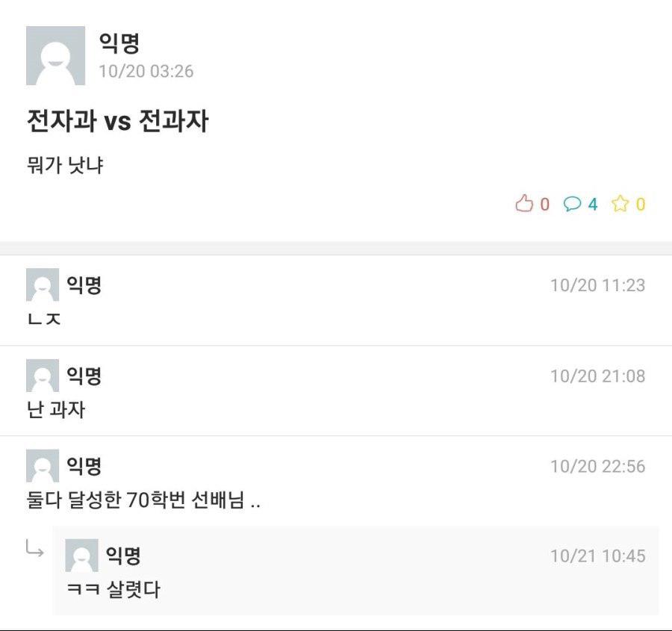The width and height of the screenshot is (672, 631).
Task: Click the comment about 70학번 선배님
Action: point(143,500)
